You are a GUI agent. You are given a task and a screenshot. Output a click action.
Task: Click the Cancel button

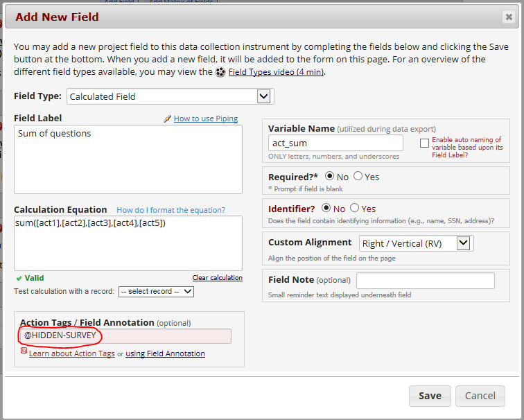[x=480, y=396]
